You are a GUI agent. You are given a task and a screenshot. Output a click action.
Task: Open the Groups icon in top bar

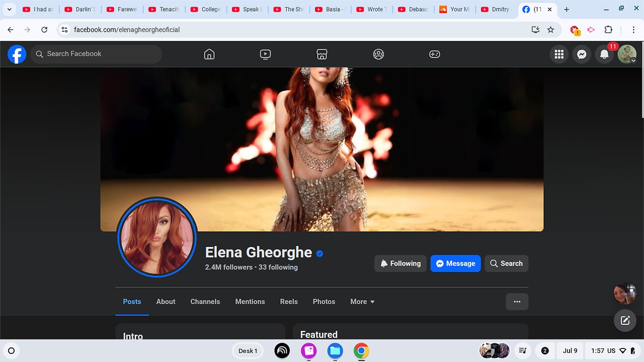tap(378, 54)
